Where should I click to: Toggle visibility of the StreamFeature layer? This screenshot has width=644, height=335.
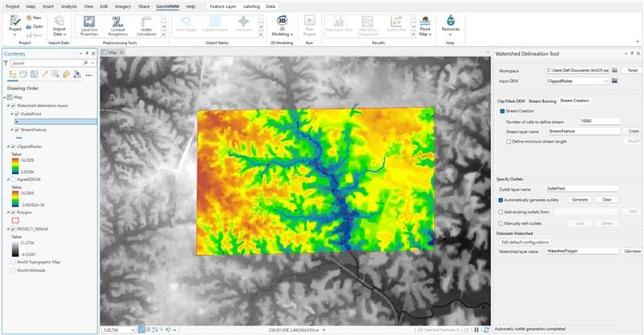tap(16, 129)
